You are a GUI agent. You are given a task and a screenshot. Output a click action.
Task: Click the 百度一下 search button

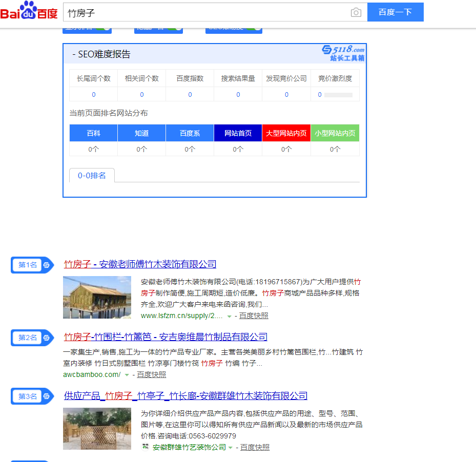coord(395,12)
